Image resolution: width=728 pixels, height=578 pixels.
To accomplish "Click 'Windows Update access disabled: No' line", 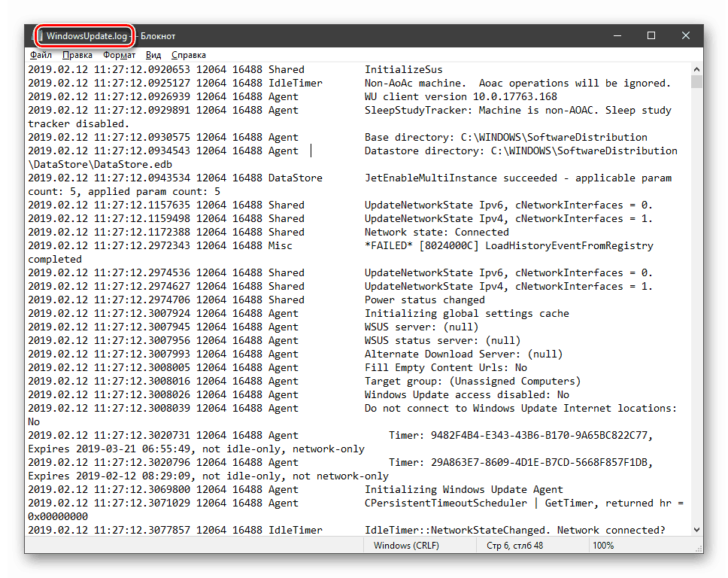I will 466,394.
